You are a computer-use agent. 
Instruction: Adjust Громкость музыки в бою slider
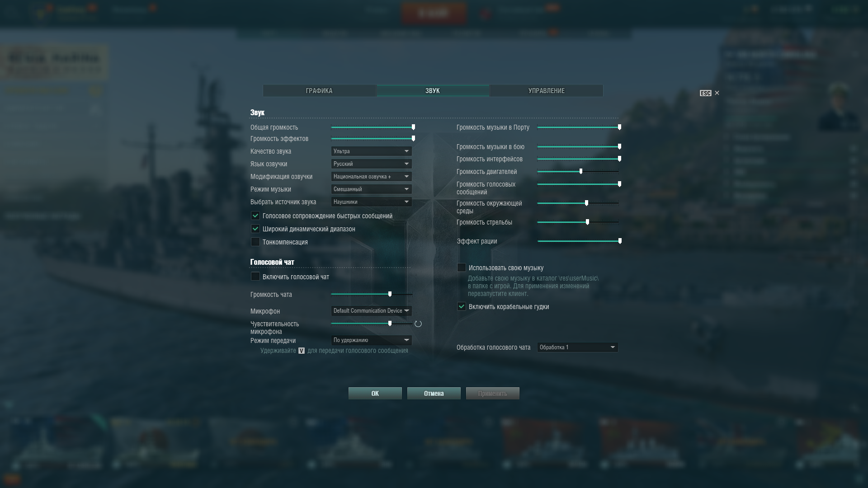pos(579,147)
